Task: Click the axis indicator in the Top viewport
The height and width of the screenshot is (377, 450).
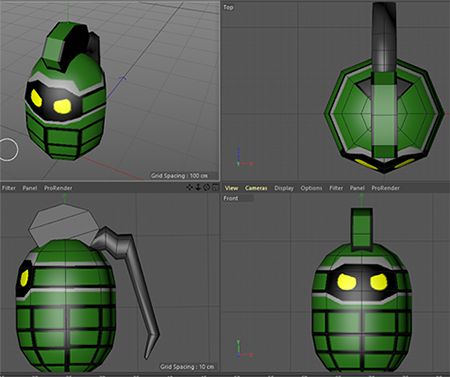Action: point(244,158)
